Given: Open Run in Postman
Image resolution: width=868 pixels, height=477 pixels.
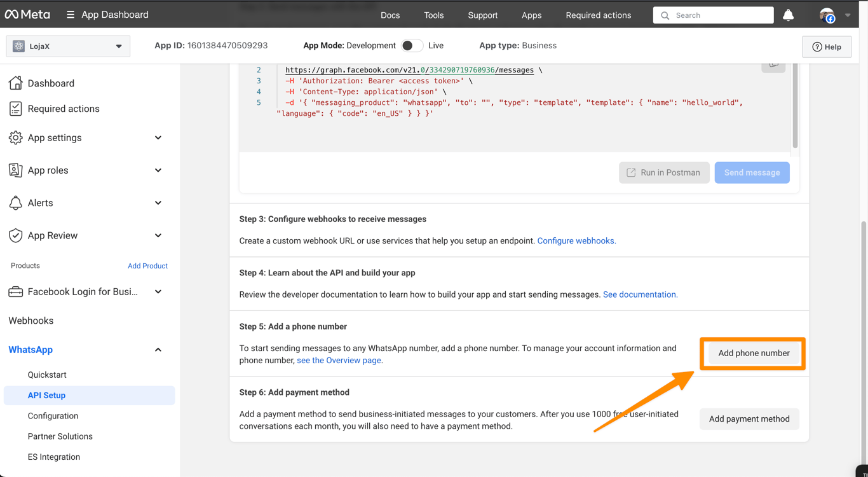Looking at the screenshot, I should (664, 172).
